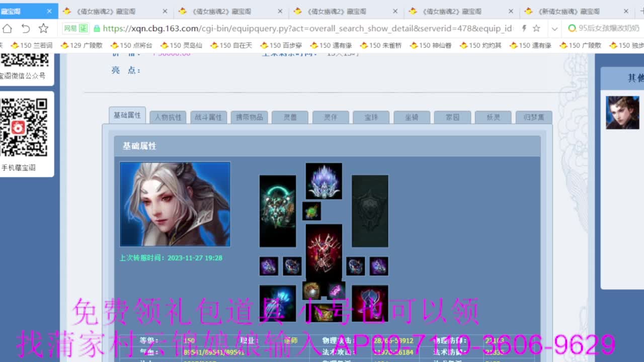Open the teal necklace equipment icon
Screen dimensions: 644x362
pyautogui.click(x=278, y=210)
